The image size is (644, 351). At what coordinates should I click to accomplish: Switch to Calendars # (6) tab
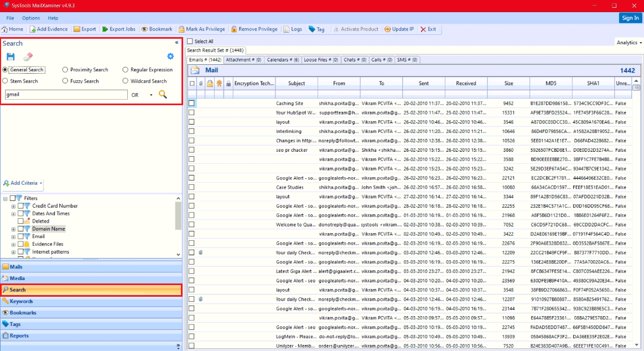click(x=283, y=60)
